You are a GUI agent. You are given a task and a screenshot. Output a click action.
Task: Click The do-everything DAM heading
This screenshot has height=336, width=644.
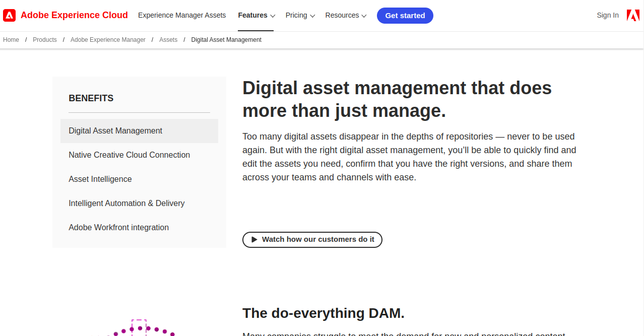tap(324, 313)
